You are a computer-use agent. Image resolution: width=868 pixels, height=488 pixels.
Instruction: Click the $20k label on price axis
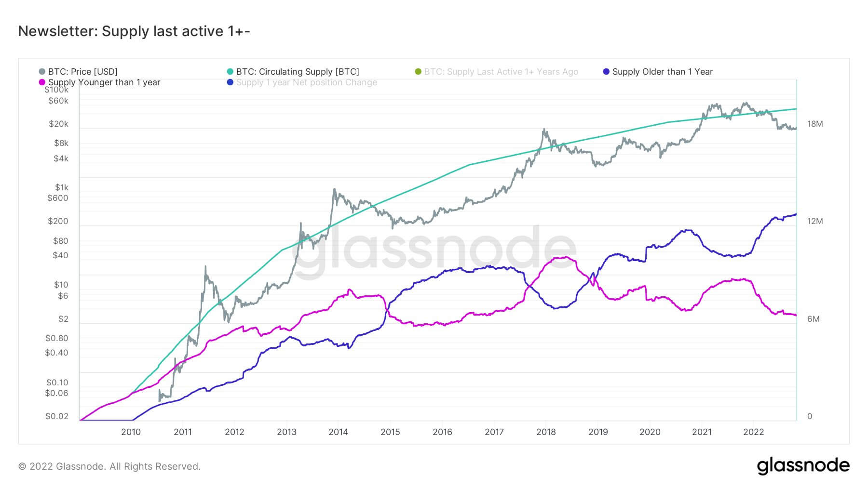pyautogui.click(x=58, y=124)
